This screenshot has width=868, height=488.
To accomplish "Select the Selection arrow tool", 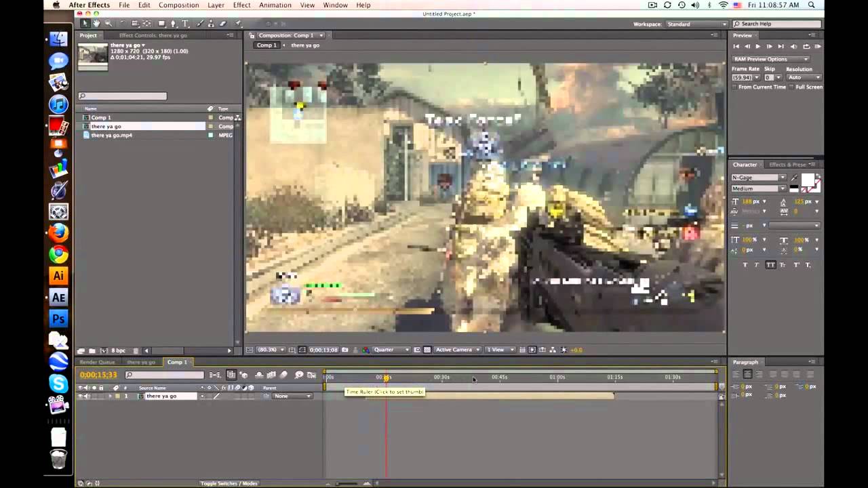I will coord(85,24).
